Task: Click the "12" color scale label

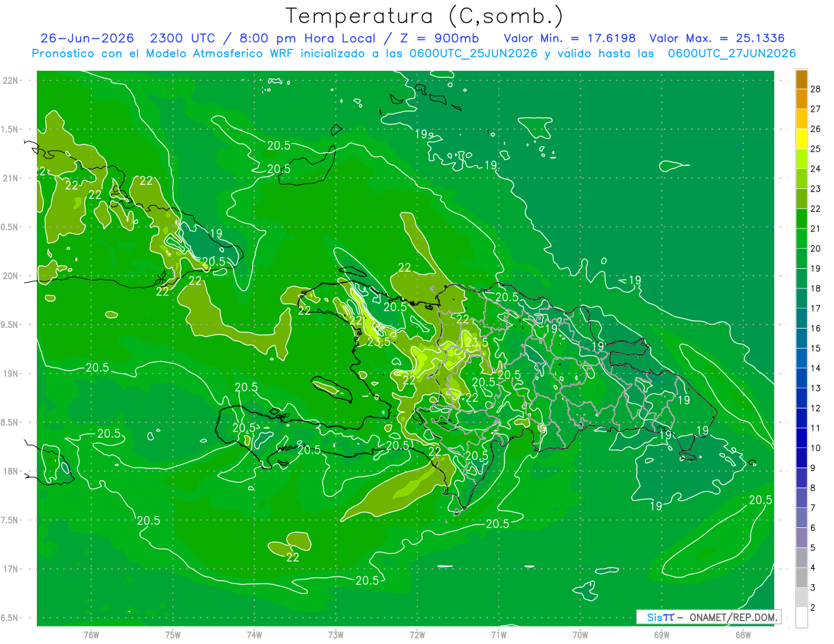Action: pyautogui.click(x=816, y=408)
